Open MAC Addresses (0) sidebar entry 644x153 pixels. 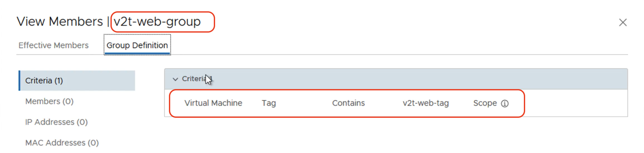pyautogui.click(x=62, y=143)
